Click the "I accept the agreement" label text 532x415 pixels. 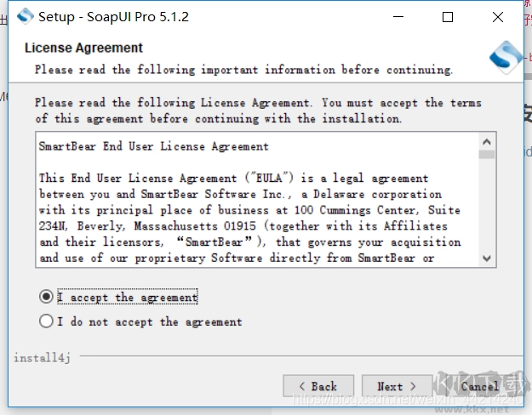(128, 297)
